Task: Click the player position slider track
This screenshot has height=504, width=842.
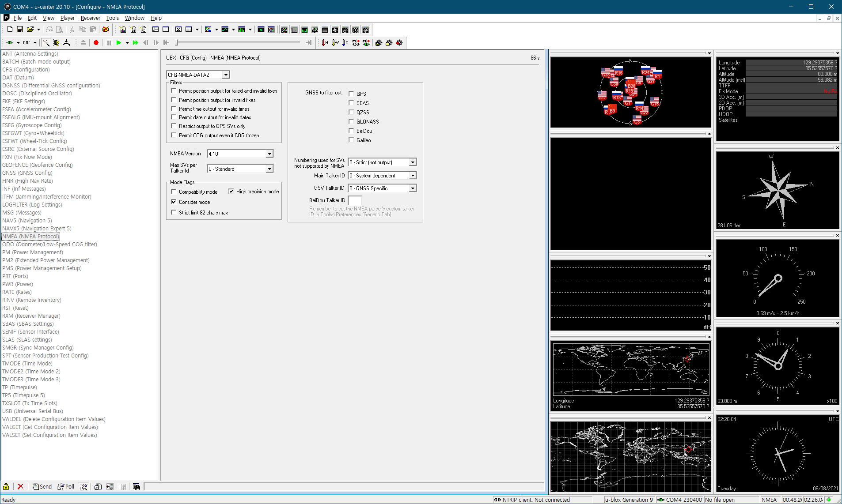Action: (239, 43)
